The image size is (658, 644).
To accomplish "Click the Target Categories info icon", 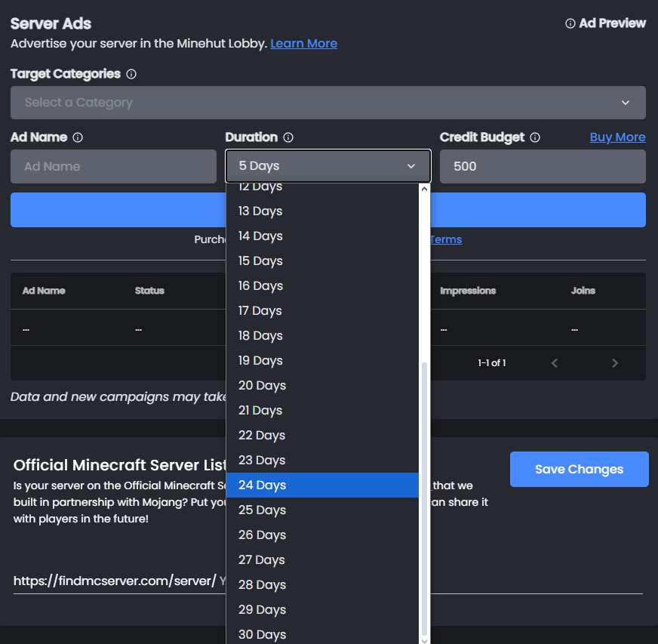I will [131, 74].
